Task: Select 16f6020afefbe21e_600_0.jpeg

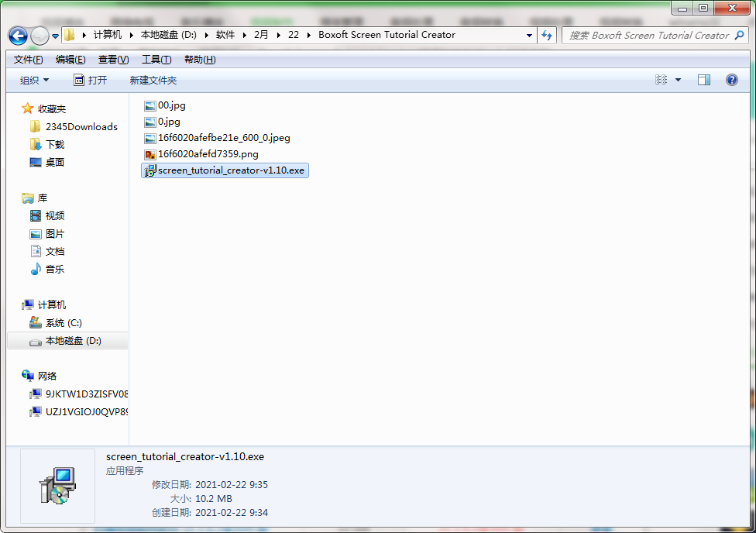Action: pyautogui.click(x=224, y=138)
